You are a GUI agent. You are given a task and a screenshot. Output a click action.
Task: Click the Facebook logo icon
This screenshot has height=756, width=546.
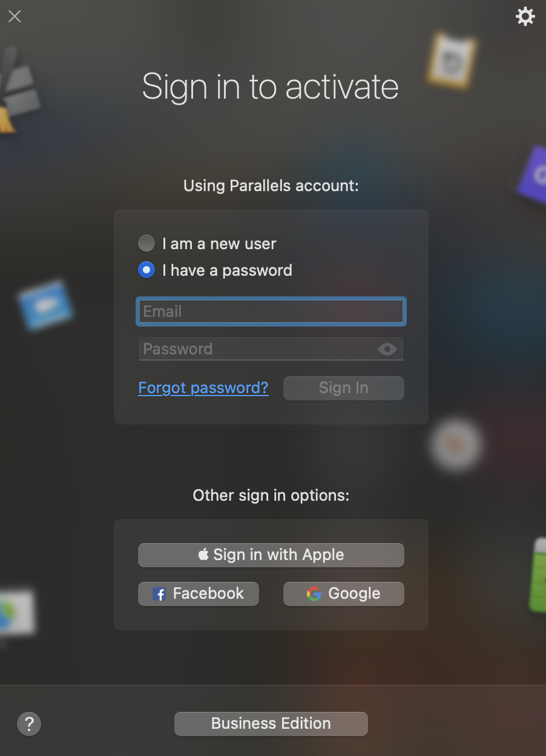tap(159, 594)
